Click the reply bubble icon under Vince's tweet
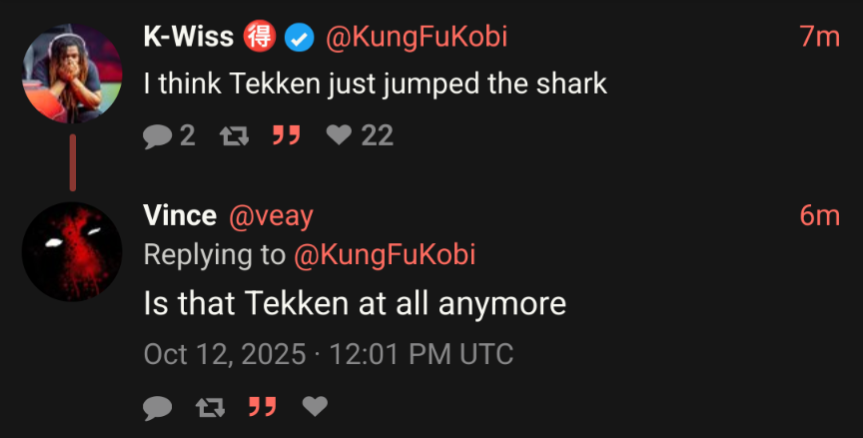This screenshot has width=863, height=438. (x=157, y=408)
